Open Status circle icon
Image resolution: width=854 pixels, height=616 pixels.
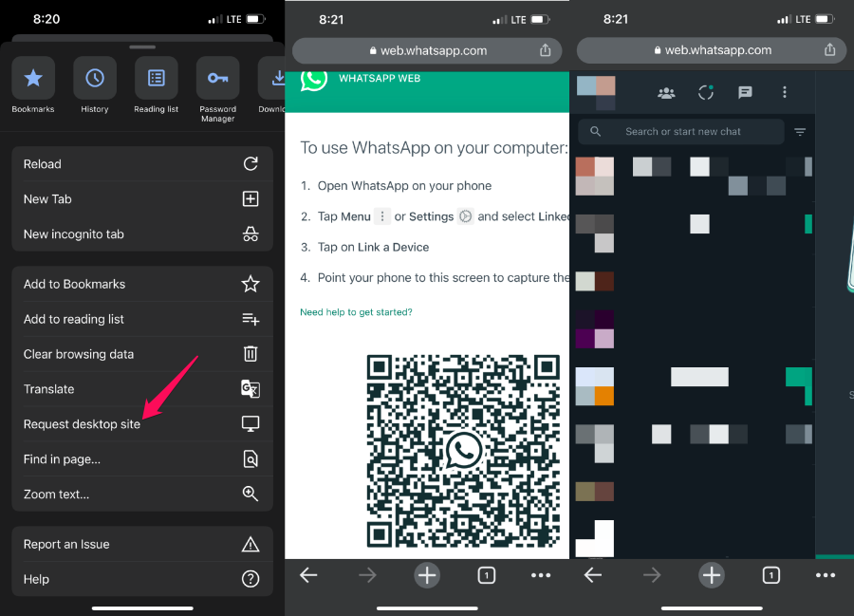point(706,93)
